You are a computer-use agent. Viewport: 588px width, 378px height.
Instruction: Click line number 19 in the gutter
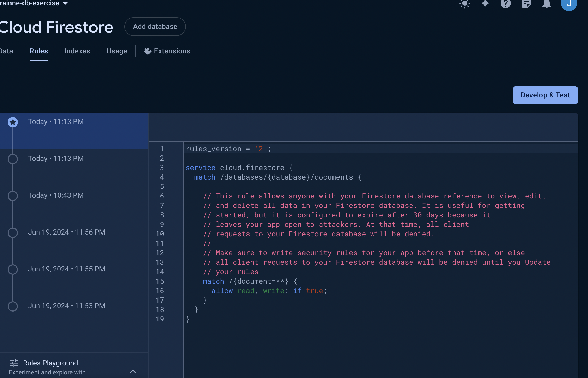(x=160, y=319)
